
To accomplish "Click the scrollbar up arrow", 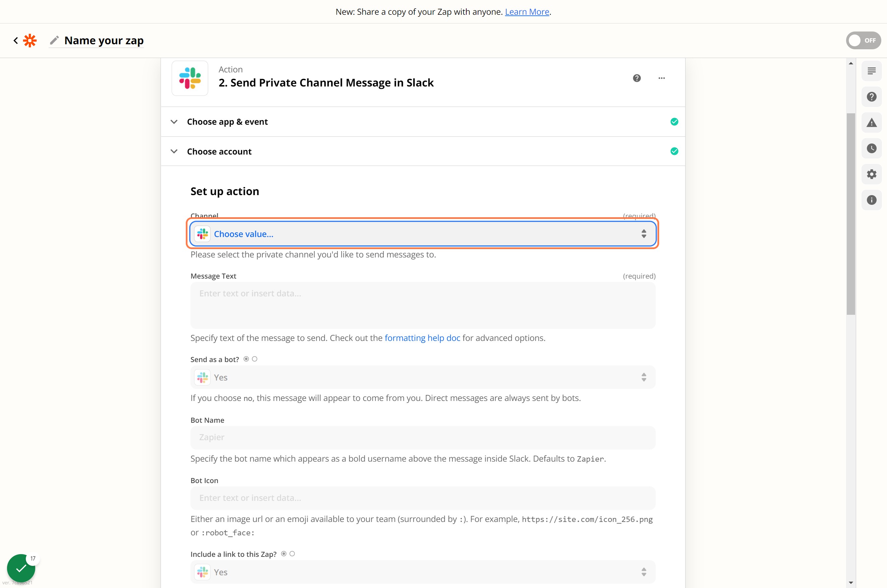I will click(x=851, y=63).
